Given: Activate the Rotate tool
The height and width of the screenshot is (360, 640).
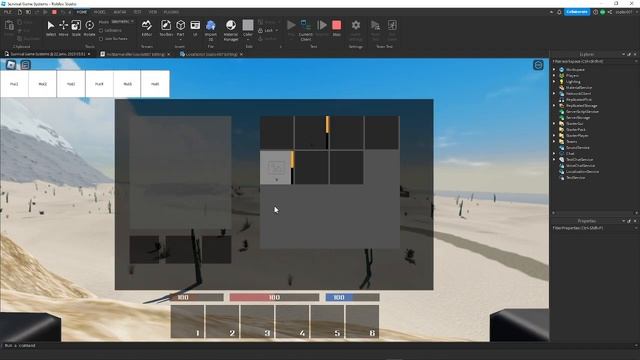Looking at the screenshot, I should point(89,28).
